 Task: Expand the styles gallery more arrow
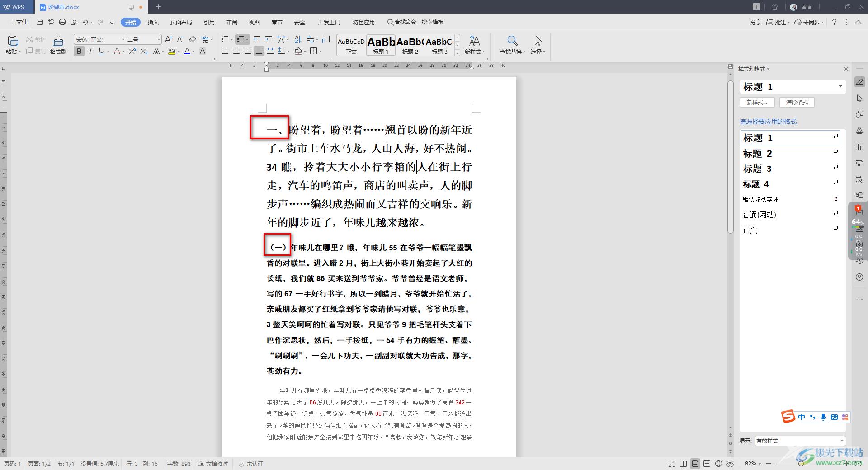tap(457, 52)
